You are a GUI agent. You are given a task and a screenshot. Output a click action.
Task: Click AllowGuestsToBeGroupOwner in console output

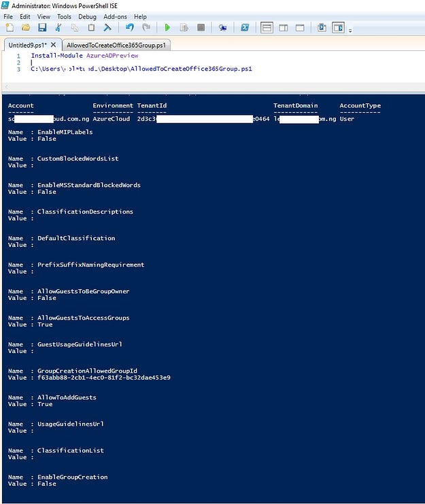click(x=84, y=291)
